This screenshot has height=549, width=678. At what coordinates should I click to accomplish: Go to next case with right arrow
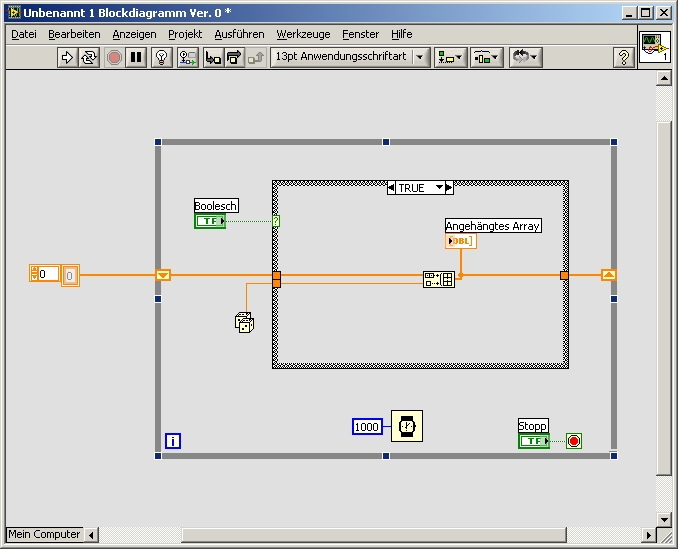tap(449, 188)
